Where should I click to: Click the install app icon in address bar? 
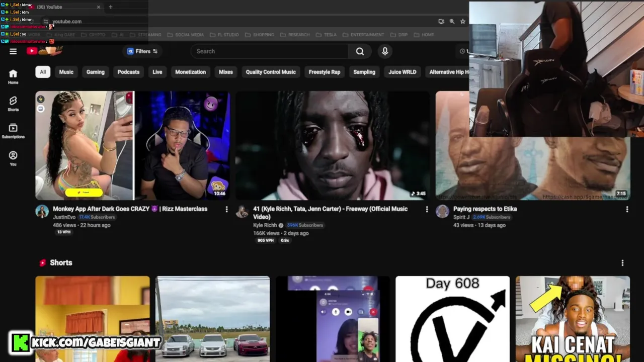click(441, 21)
